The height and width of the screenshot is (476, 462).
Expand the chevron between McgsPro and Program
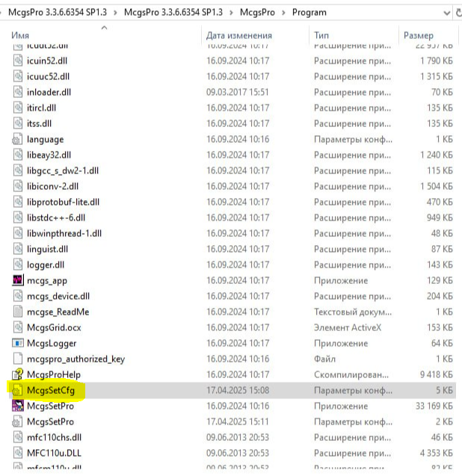pyautogui.click(x=283, y=13)
